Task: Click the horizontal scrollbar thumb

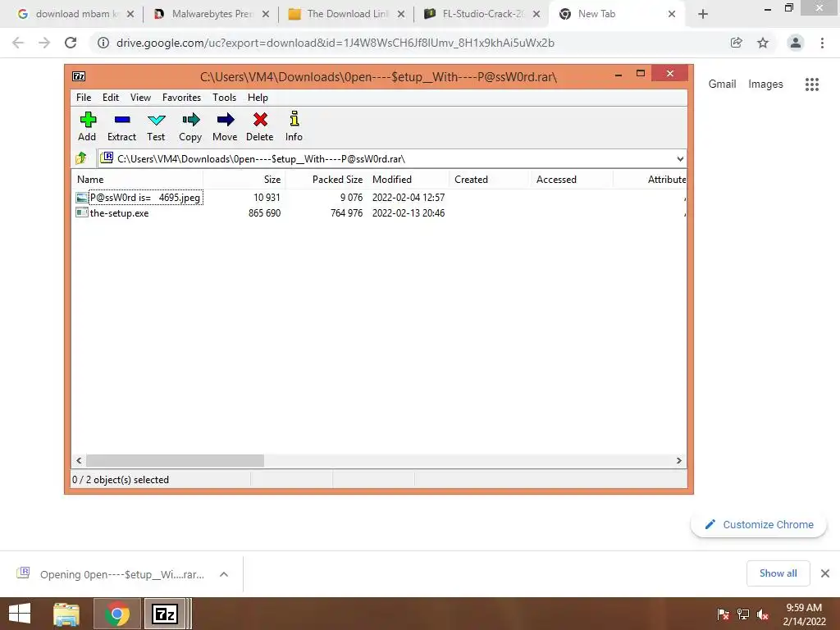Action: 176,461
